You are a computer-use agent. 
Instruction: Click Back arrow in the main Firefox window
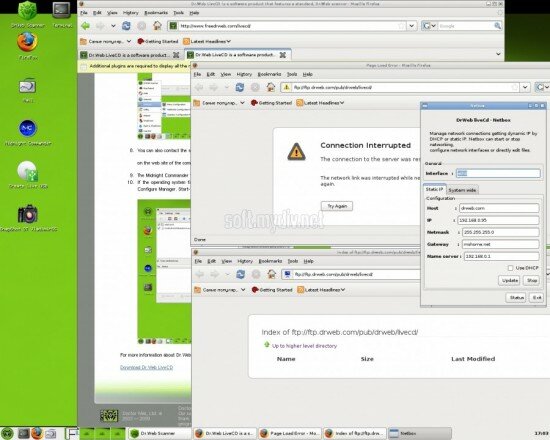point(86,26)
